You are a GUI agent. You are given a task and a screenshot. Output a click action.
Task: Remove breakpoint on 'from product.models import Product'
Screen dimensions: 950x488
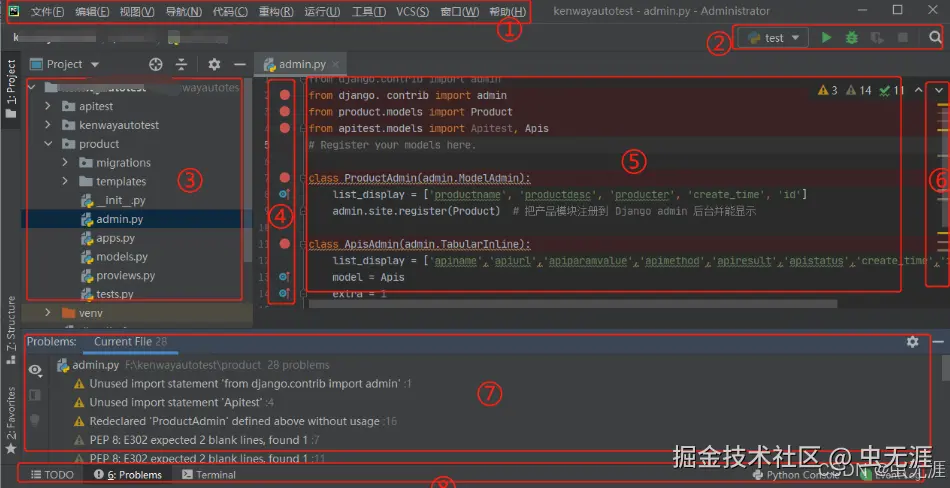coord(285,112)
